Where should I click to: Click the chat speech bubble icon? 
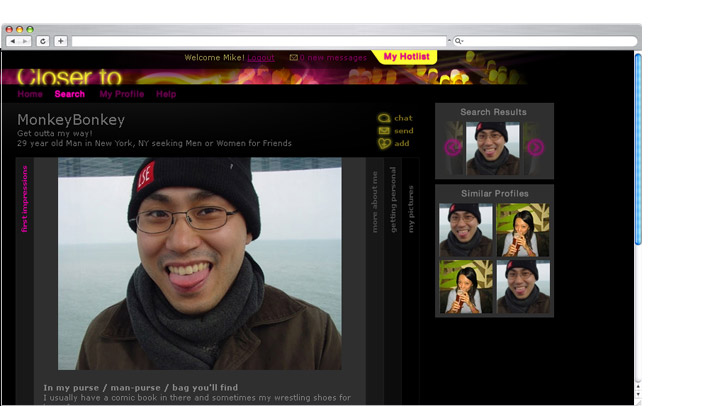pyautogui.click(x=384, y=118)
